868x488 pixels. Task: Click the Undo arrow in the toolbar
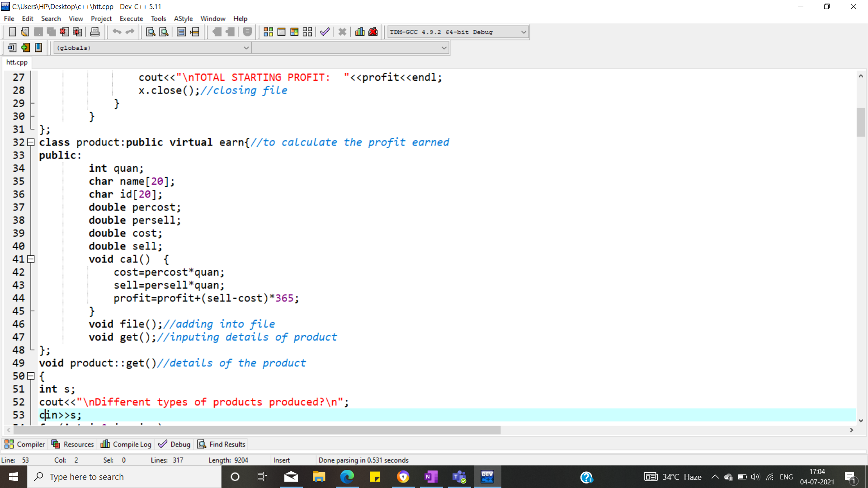pos(117,32)
